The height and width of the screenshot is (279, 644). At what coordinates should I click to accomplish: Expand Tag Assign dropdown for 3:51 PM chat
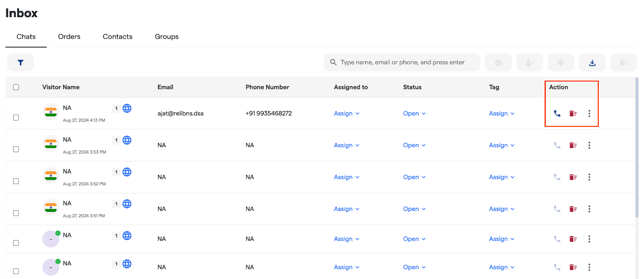click(x=501, y=209)
